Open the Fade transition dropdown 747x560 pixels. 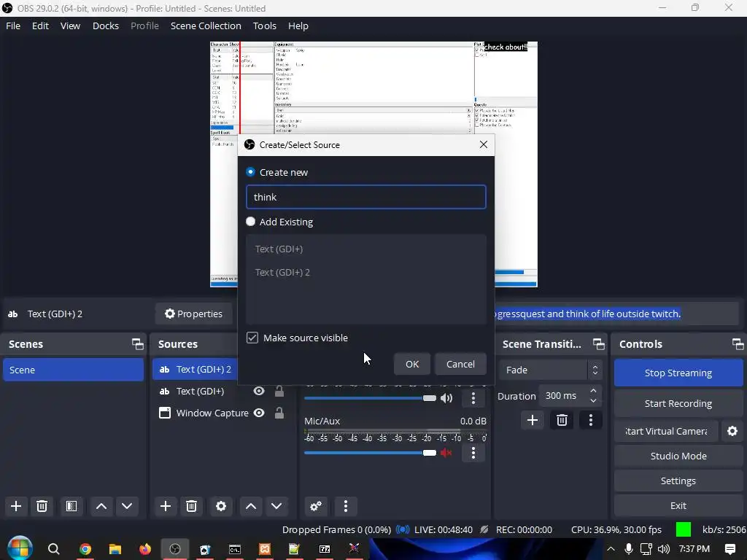coord(550,370)
